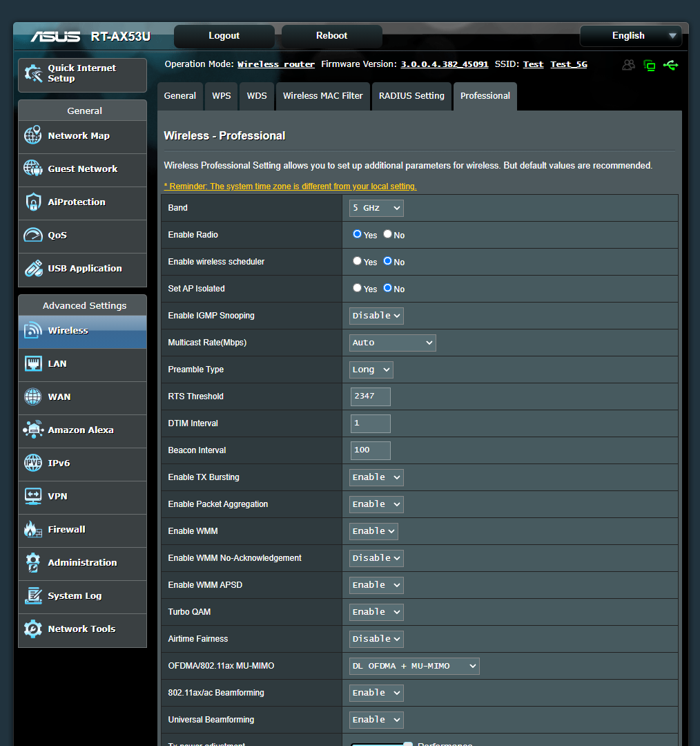Check USB device status in the header
Screen dimensions: 700x746
click(670, 64)
